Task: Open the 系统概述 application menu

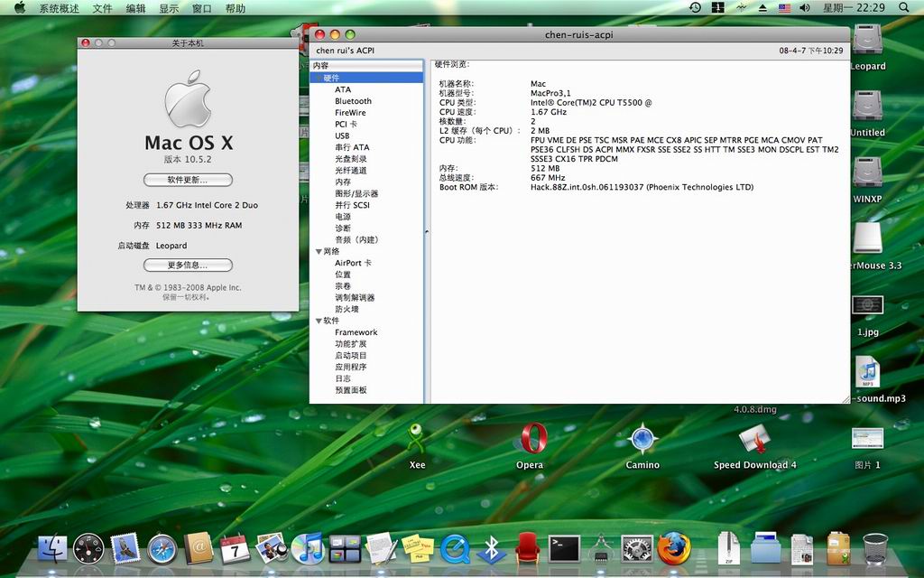Action: (59, 8)
